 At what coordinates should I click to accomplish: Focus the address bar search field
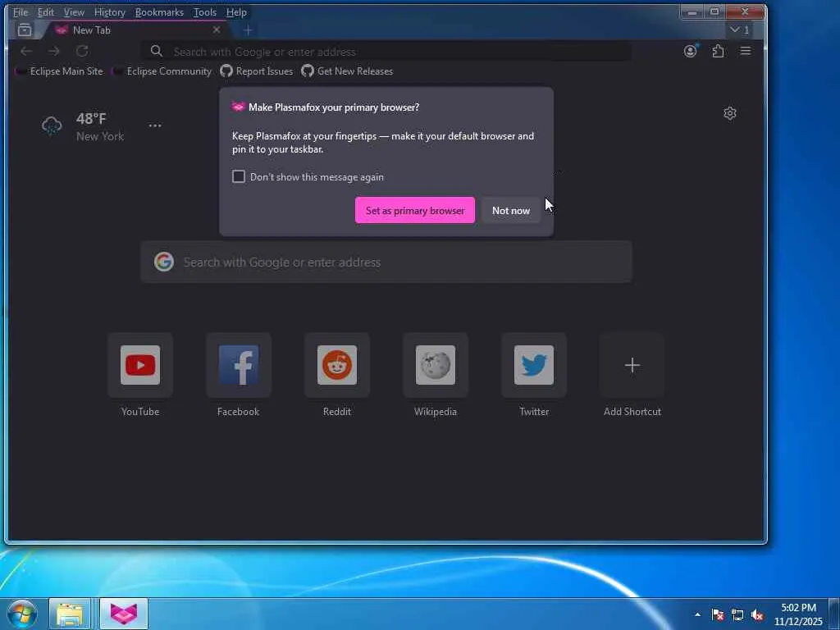(386, 52)
